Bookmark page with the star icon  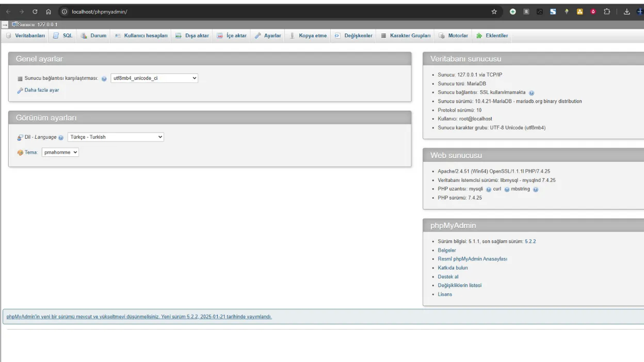(494, 11)
